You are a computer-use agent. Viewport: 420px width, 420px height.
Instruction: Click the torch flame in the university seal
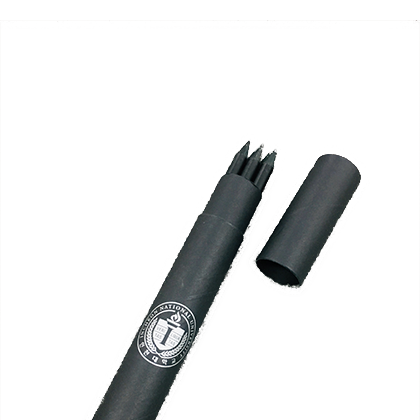click(177, 318)
